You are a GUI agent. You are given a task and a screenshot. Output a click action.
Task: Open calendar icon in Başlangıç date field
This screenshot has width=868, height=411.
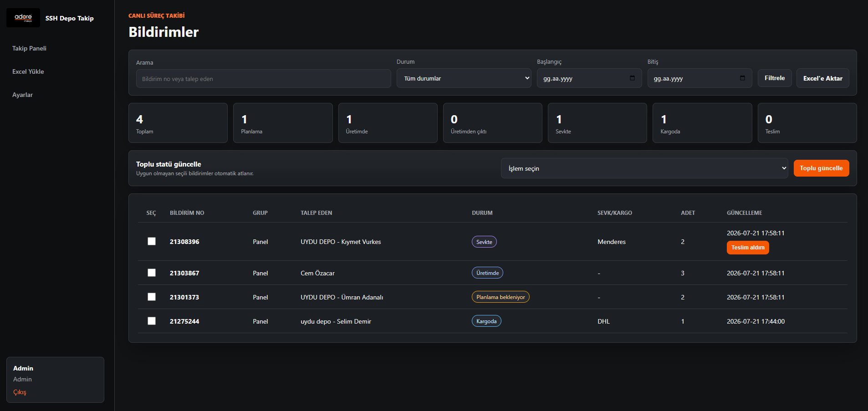click(x=632, y=78)
